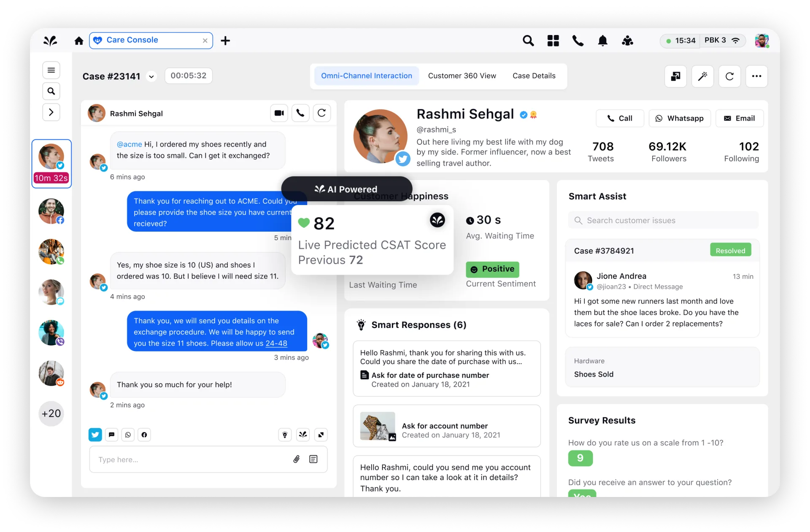Click the WhatsApp channel icon in message bar
Viewport: 810px width, 532px height.
coord(128,435)
